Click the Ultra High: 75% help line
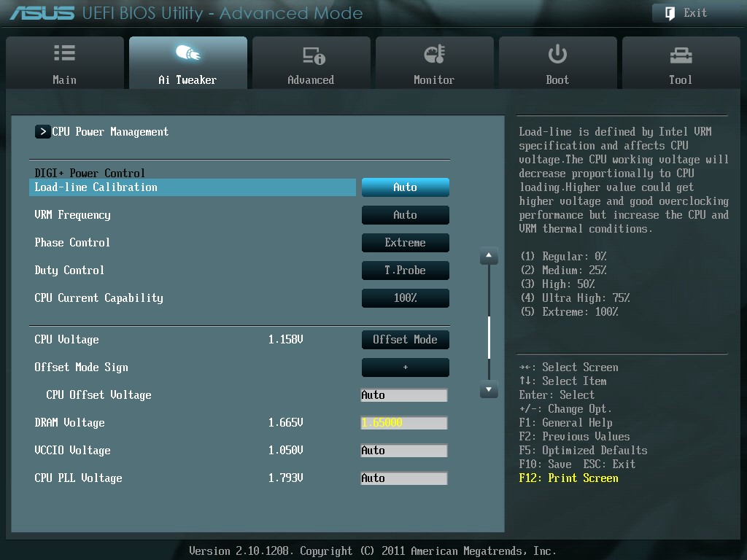747x560 pixels. coord(575,298)
